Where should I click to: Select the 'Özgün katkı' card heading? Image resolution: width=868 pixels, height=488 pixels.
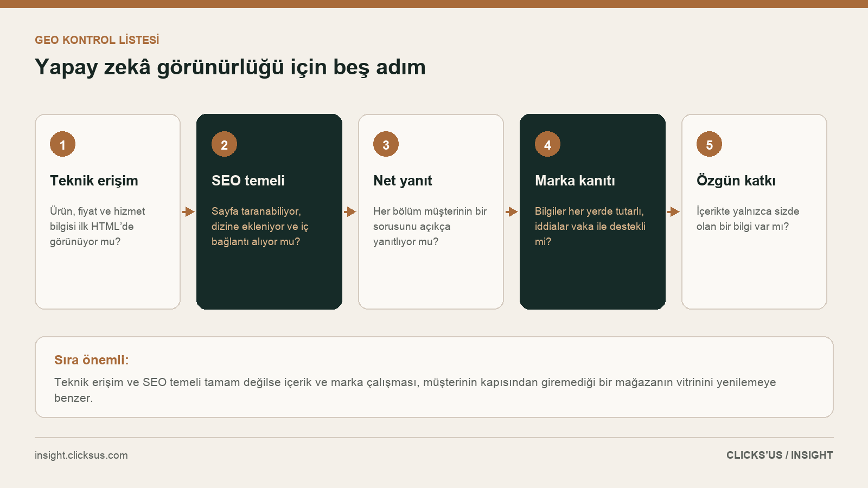pyautogui.click(x=736, y=181)
